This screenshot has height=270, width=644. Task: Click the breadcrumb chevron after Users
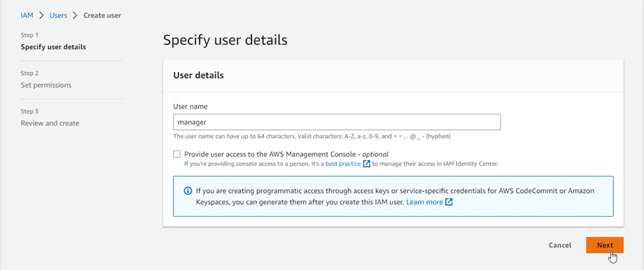coord(75,15)
